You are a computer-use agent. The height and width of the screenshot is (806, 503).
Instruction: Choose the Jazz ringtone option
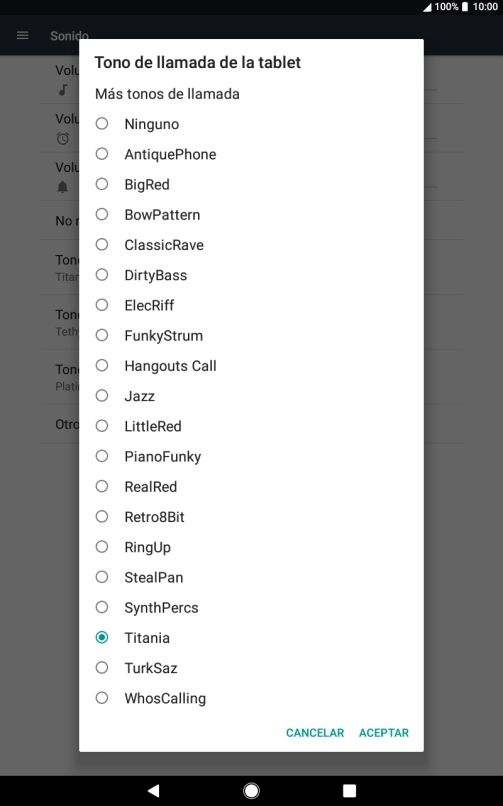coord(251,396)
